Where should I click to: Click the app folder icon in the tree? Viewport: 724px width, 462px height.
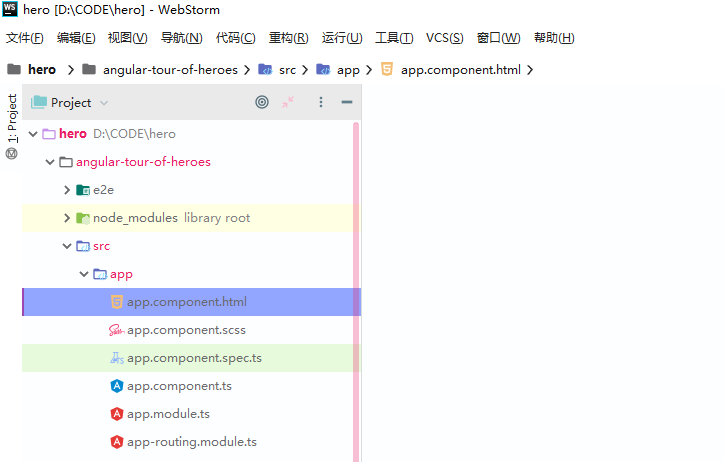[x=100, y=274]
